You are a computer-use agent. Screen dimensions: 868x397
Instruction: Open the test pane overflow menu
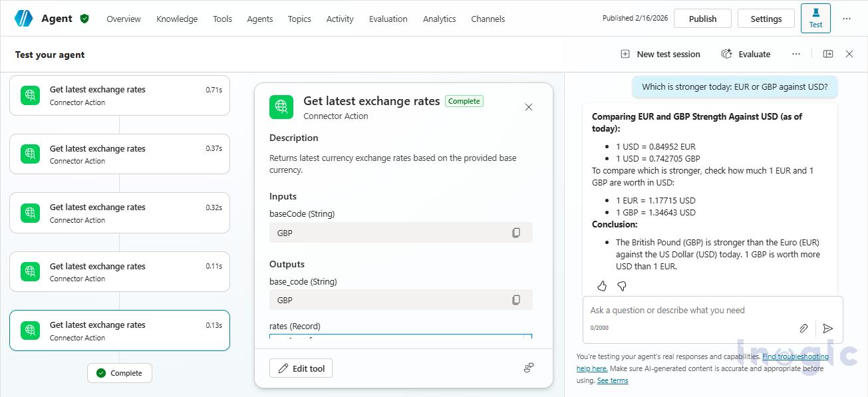click(796, 54)
